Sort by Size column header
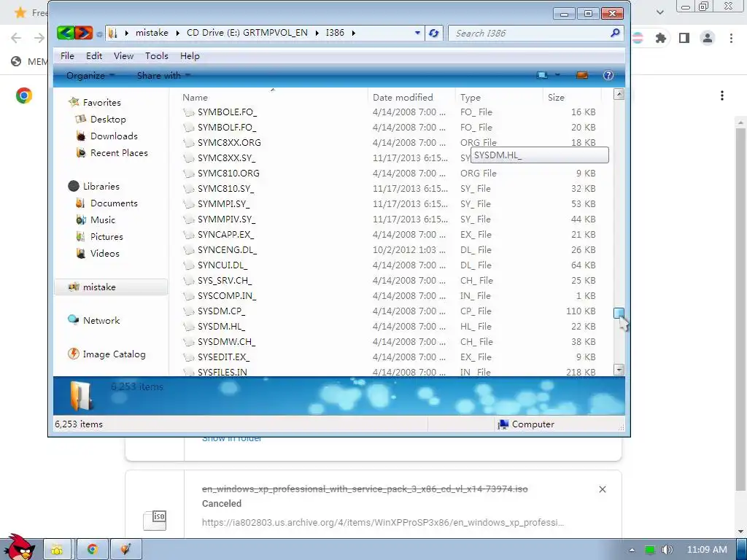 click(556, 97)
